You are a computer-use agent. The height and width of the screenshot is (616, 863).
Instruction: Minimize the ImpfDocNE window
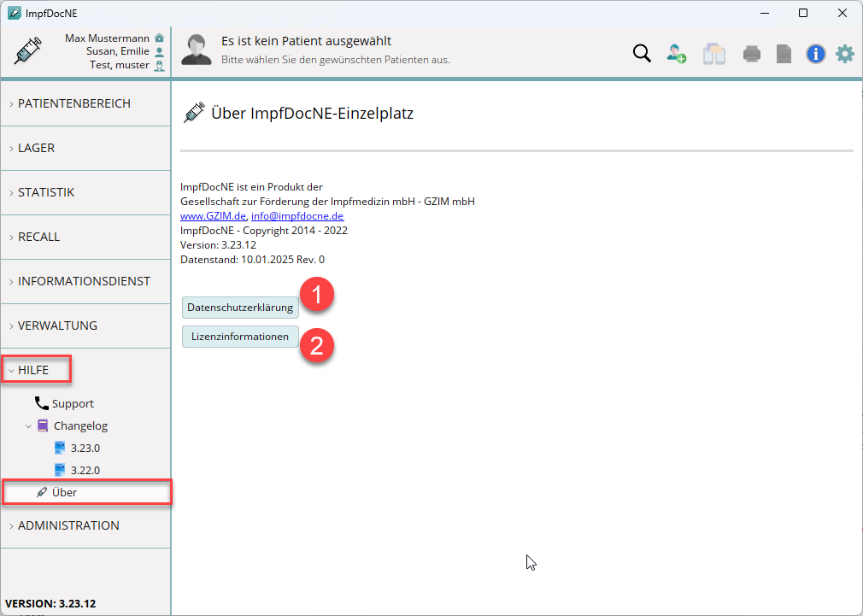pyautogui.click(x=765, y=13)
